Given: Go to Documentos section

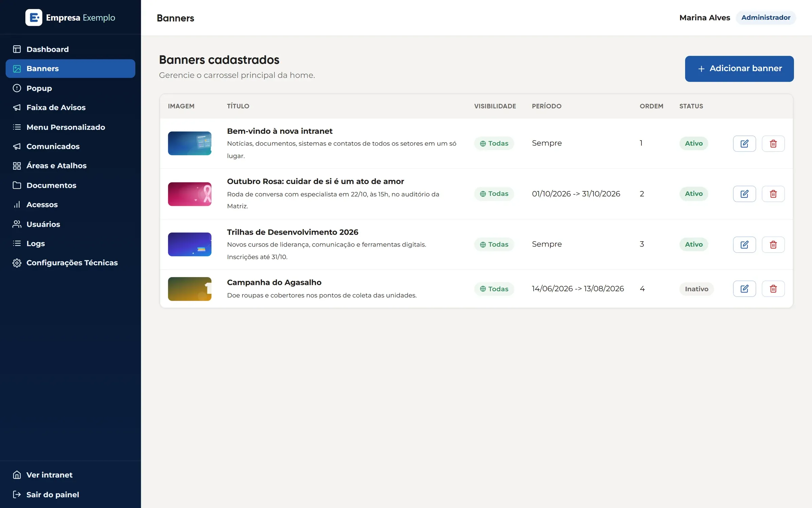Looking at the screenshot, I should click(70, 185).
